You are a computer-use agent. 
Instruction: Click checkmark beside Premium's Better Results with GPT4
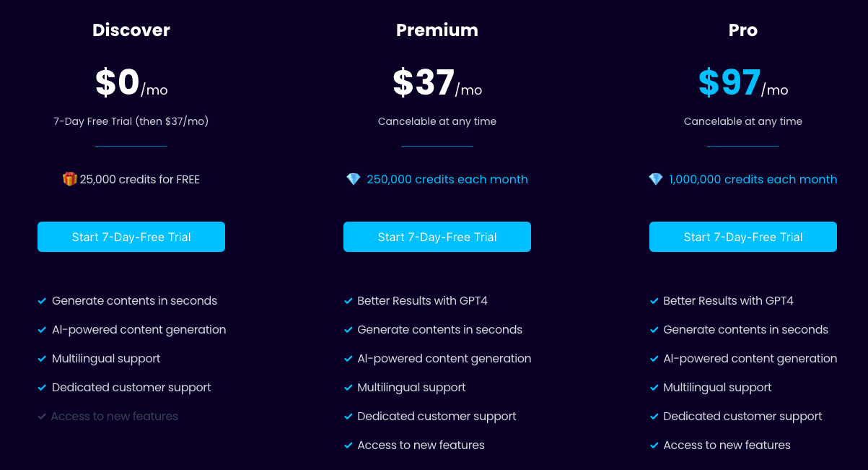pyautogui.click(x=348, y=301)
